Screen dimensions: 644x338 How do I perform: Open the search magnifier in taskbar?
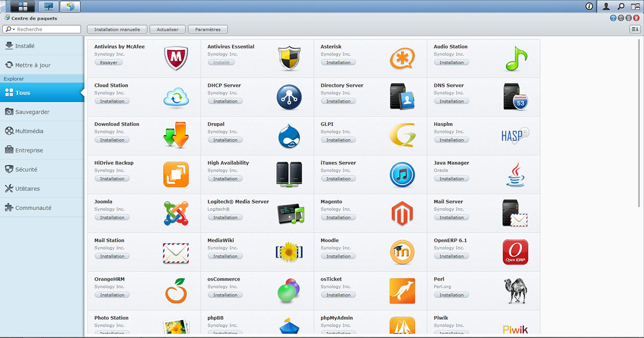[621, 6]
